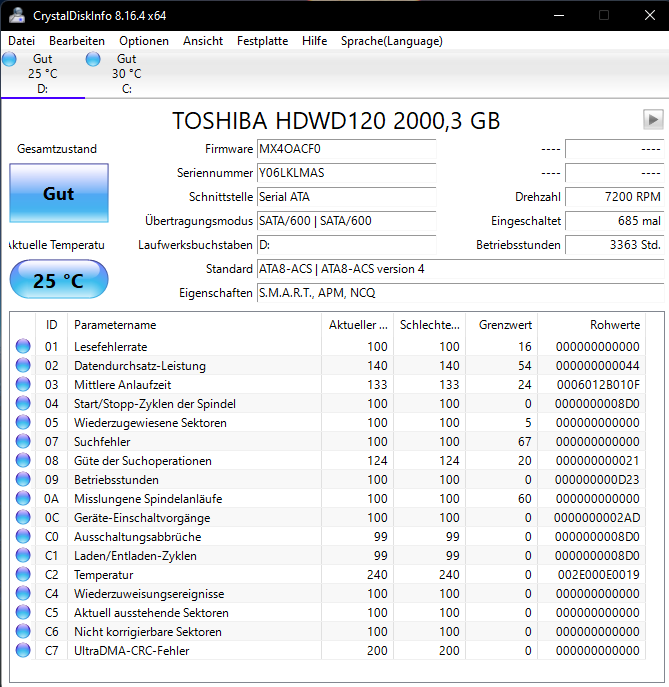Viewport: 669px width, 687px height.
Task: Click raw value 0000000002AD
Action: 597,518
